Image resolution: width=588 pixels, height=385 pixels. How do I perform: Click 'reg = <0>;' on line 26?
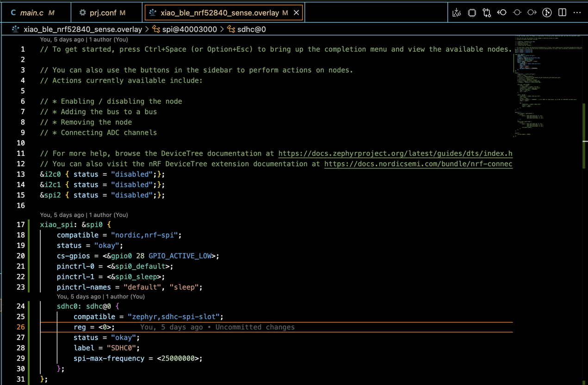click(94, 327)
